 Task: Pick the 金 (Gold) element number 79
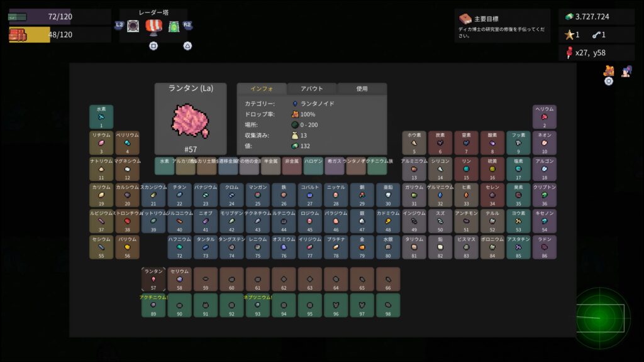362,247
